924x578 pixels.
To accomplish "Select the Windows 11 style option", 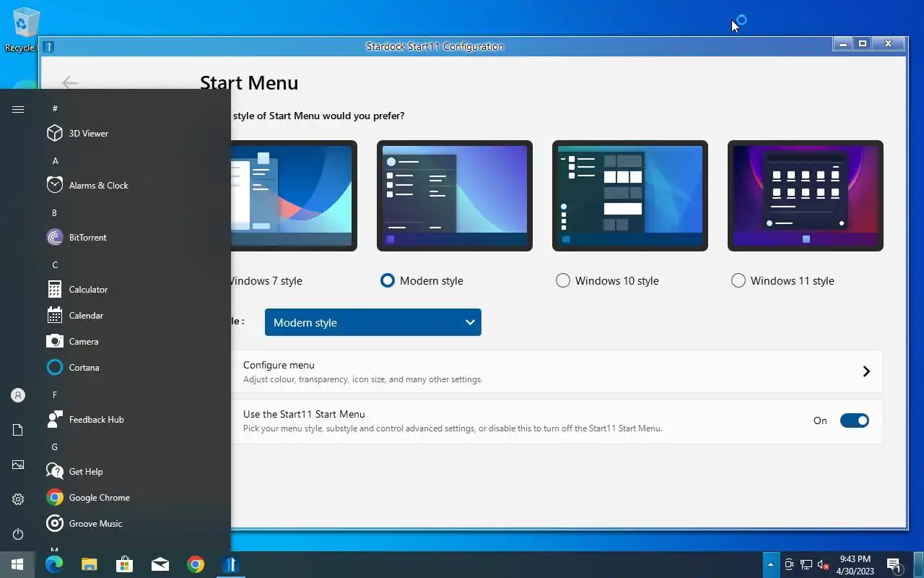I will 738,280.
